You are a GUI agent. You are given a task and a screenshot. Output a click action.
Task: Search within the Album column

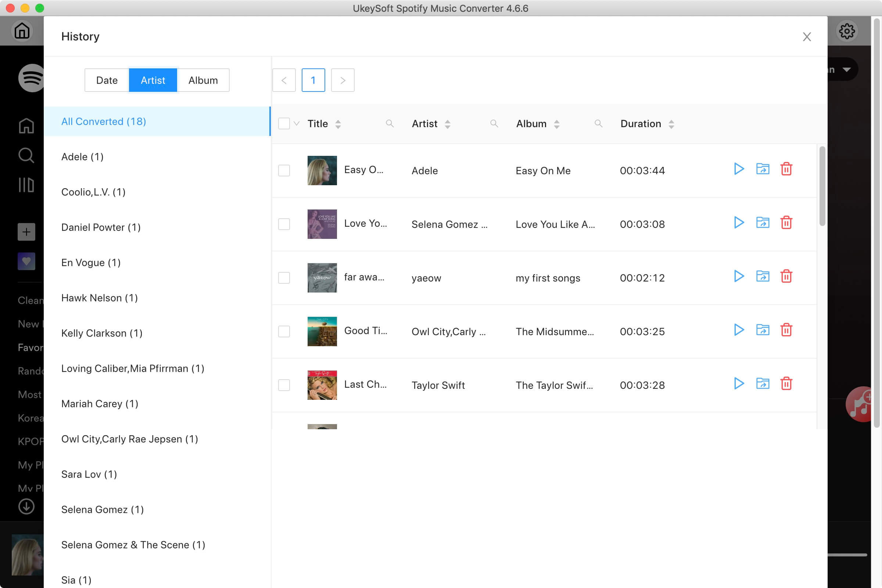[598, 124]
